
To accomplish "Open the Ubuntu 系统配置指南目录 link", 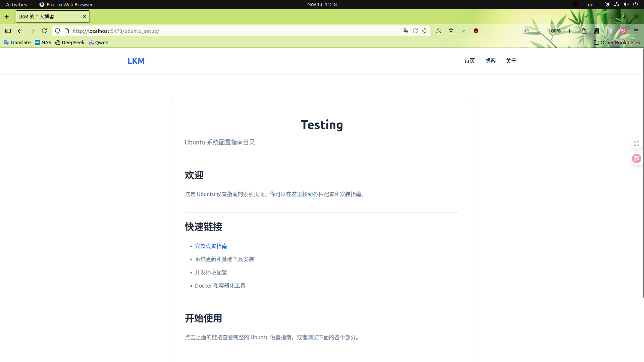I will pos(220,142).
